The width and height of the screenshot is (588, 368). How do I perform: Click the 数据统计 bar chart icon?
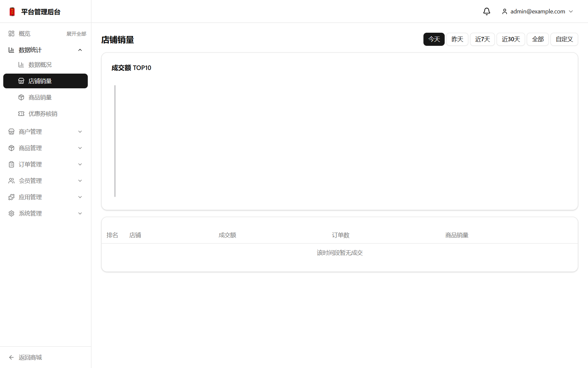[x=11, y=50]
